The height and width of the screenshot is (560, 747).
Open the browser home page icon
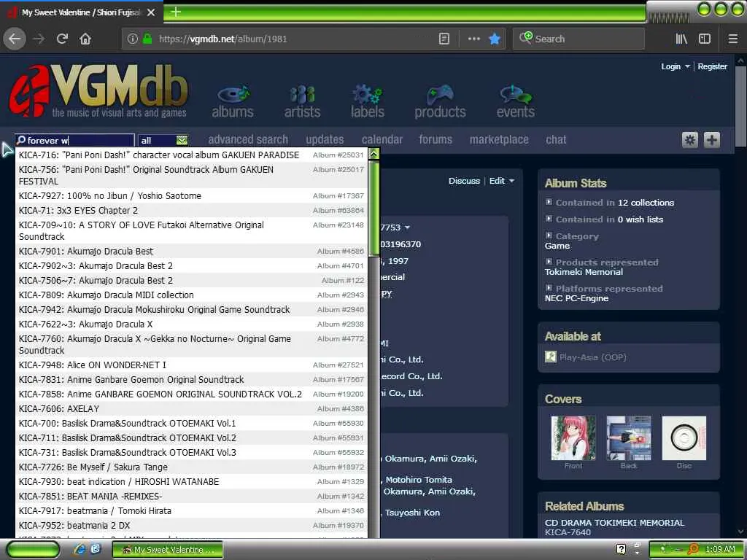pyautogui.click(x=85, y=39)
